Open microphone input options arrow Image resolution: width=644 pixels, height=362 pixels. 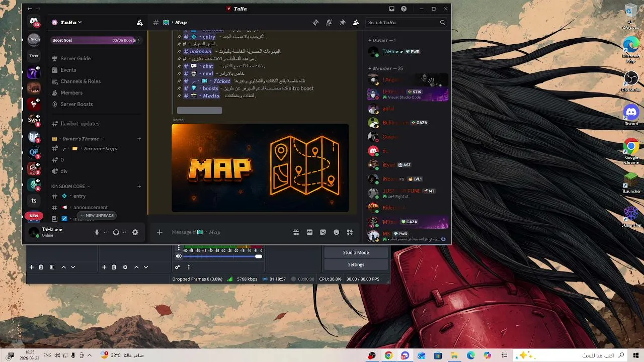click(105, 232)
